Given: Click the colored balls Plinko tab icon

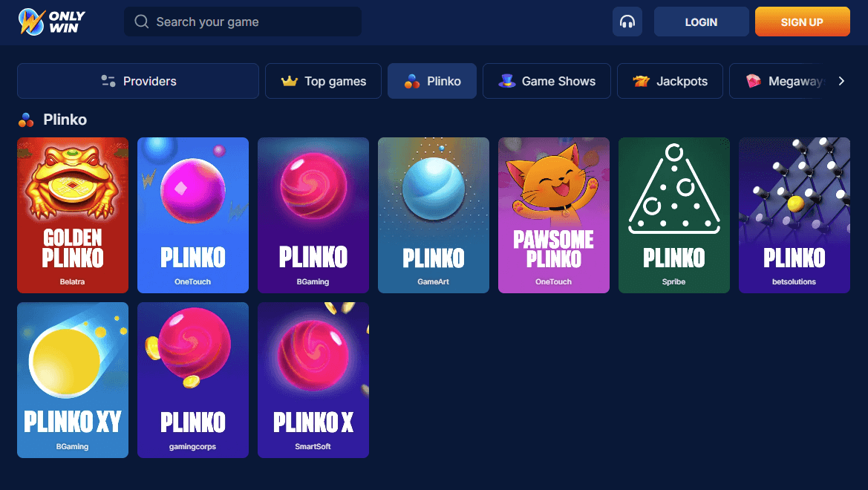Looking at the screenshot, I should click(x=412, y=82).
